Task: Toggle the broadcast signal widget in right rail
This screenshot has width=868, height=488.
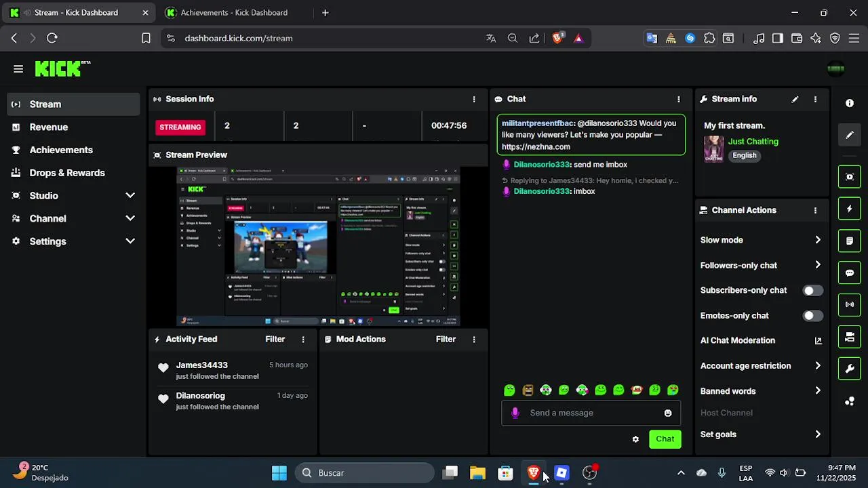Action: coord(850,304)
